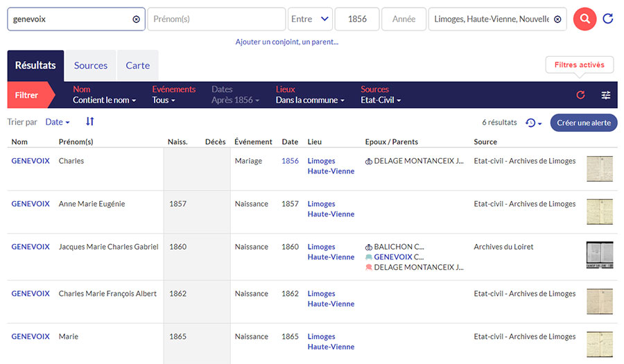Expand the Entre date range dropdown
This screenshot has height=364, width=624.
coord(310,19)
